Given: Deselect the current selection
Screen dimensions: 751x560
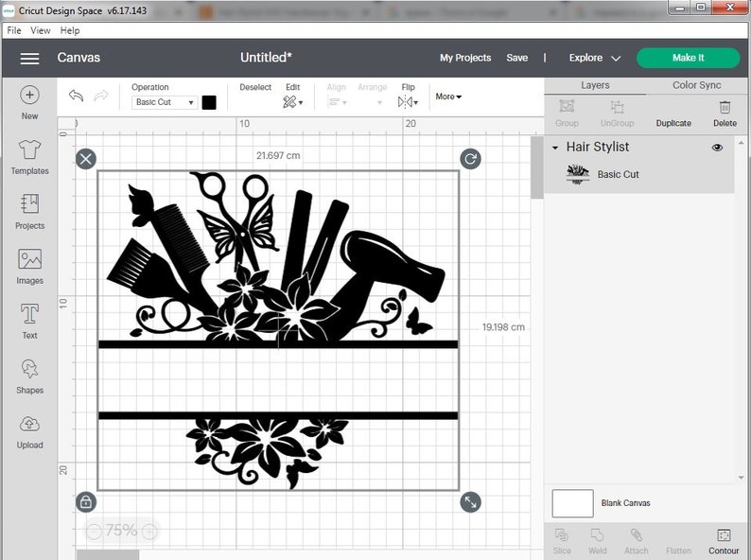Looking at the screenshot, I should coord(255,87).
